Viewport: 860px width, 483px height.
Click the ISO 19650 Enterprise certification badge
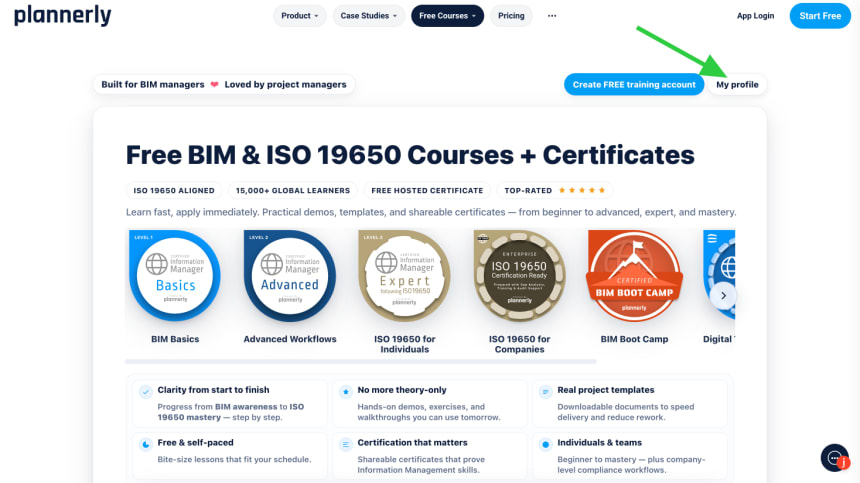point(519,276)
